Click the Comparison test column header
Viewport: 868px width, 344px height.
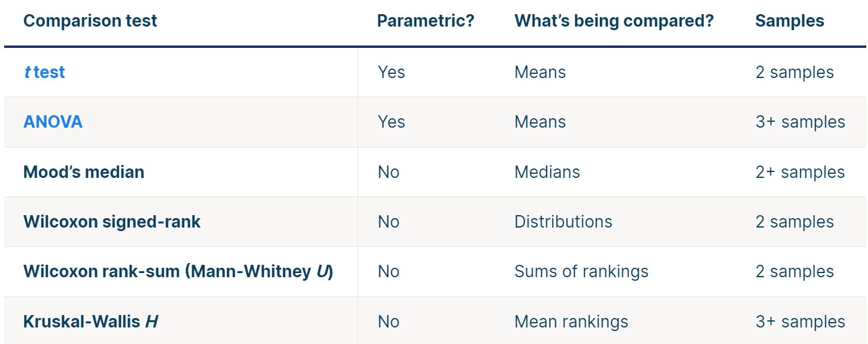click(x=90, y=21)
